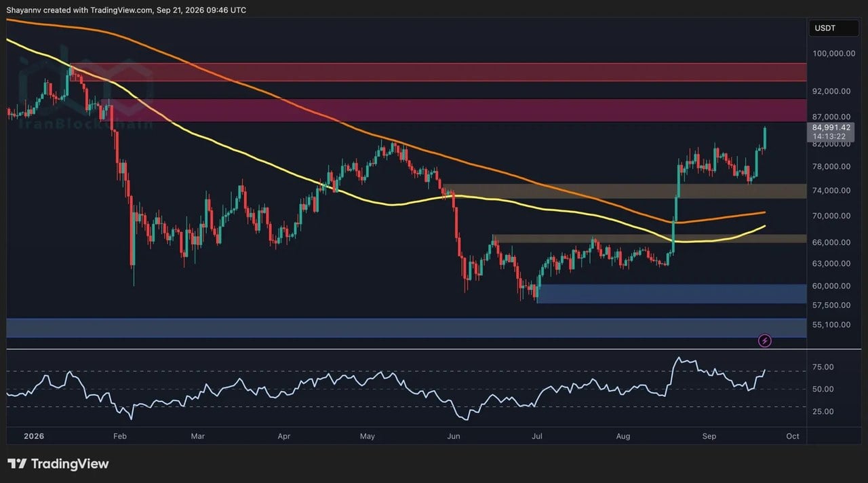Screen dimensions: 868x483
Task: Click the TradingView logo at the bottom
Action: 58,464
